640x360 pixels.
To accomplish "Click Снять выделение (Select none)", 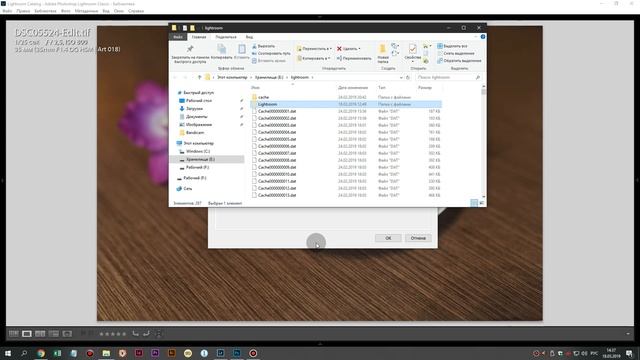I will (x=456, y=53).
